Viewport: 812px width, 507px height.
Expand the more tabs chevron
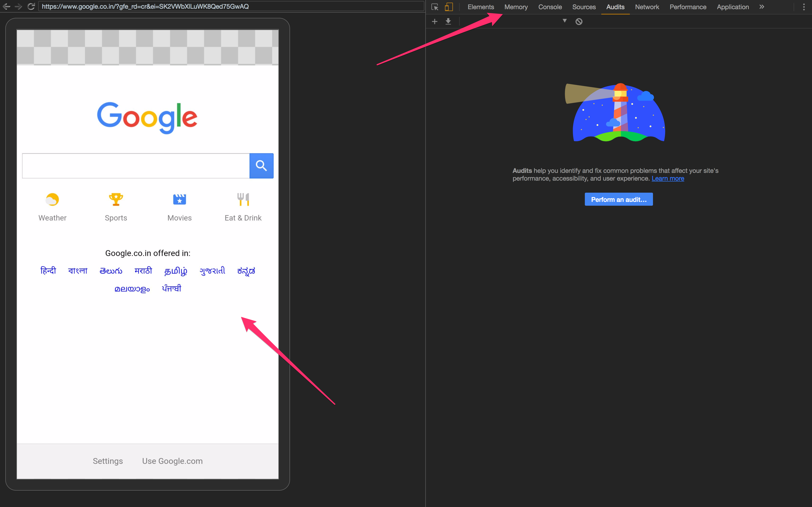click(x=762, y=7)
